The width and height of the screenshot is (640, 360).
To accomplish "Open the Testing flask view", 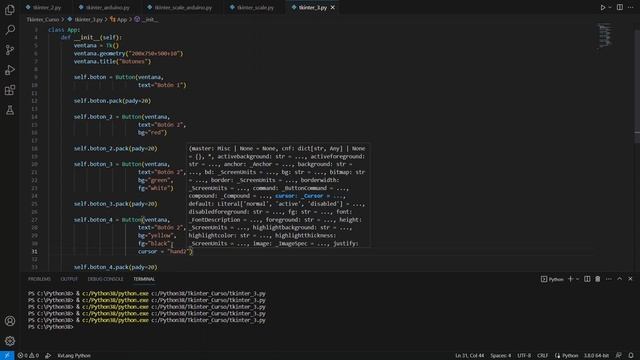I will point(10,110).
